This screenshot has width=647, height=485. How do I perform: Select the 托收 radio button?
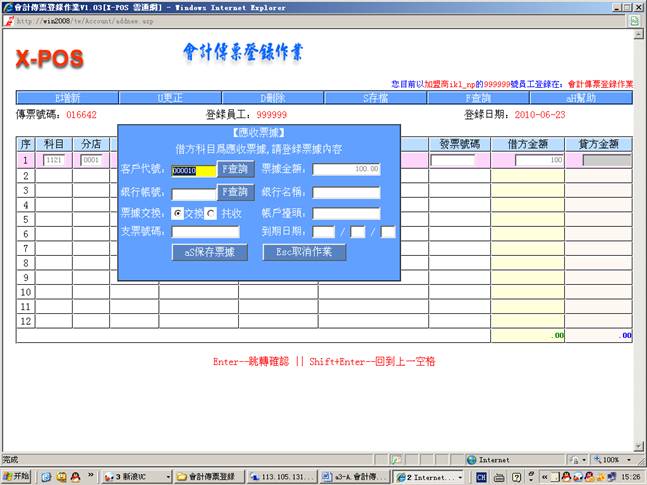click(x=211, y=213)
